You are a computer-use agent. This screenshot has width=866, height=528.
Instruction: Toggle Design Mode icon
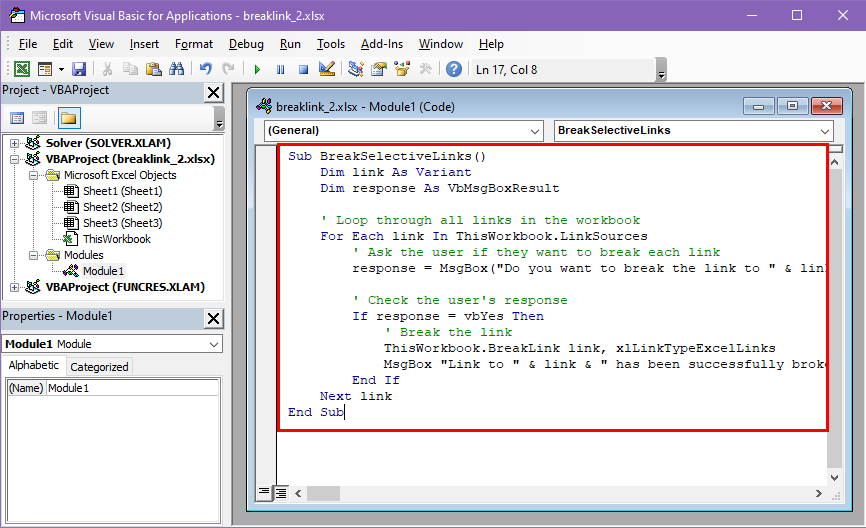point(327,69)
